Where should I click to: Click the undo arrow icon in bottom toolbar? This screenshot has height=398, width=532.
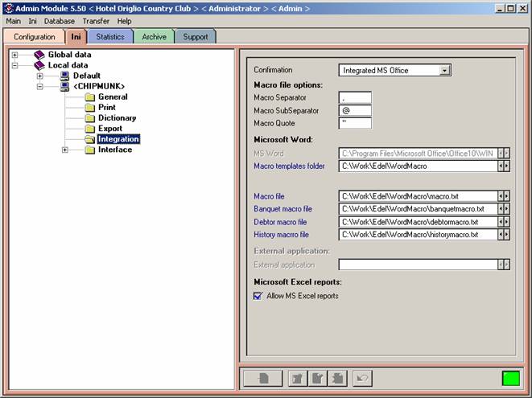click(x=365, y=378)
